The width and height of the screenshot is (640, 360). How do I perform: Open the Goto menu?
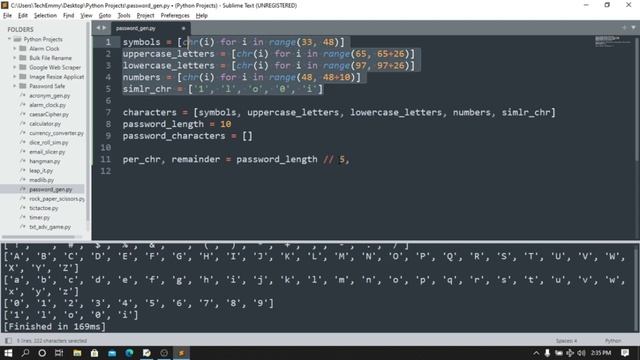[104, 16]
